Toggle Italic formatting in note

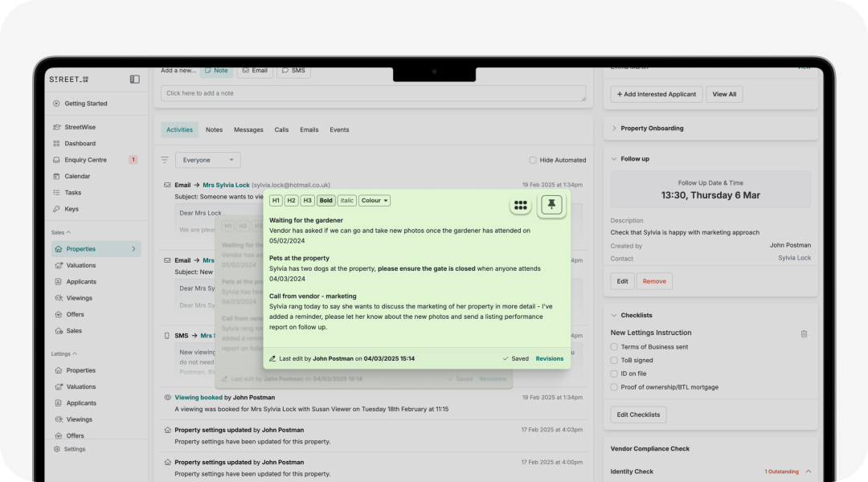point(346,201)
